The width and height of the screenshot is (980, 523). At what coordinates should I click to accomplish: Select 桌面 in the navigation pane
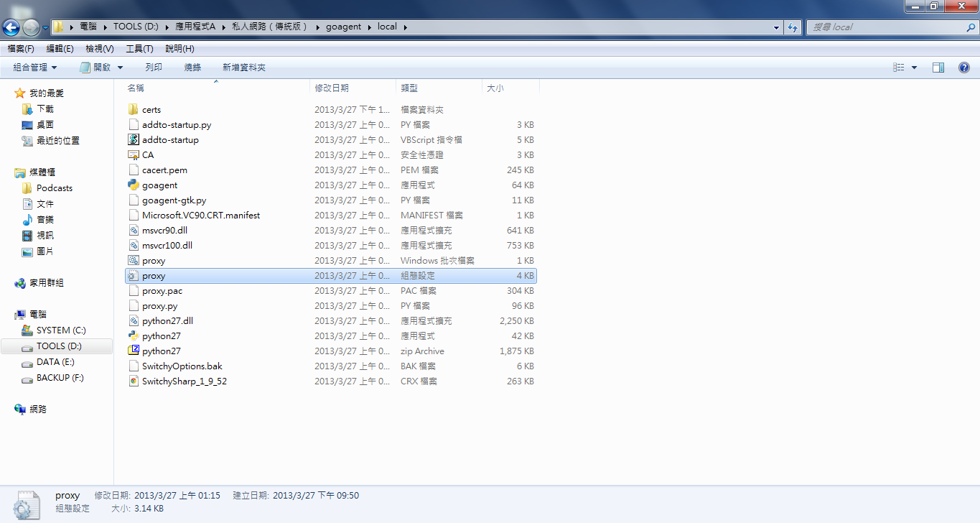(45, 125)
